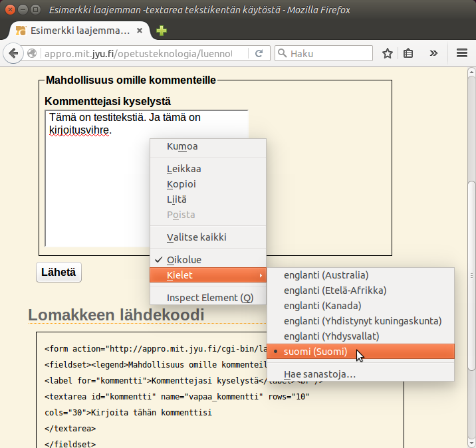Select englanti (Australia) from language list
This screenshot has height=448, width=476.
326,275
